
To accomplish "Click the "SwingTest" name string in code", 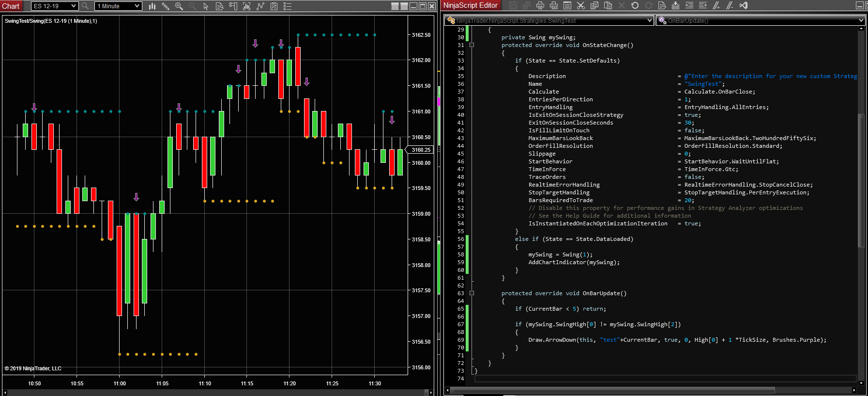I will click(x=702, y=84).
